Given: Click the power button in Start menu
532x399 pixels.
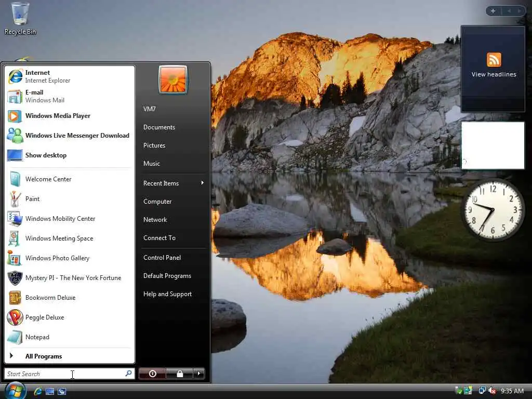Looking at the screenshot, I should pyautogui.click(x=152, y=374).
